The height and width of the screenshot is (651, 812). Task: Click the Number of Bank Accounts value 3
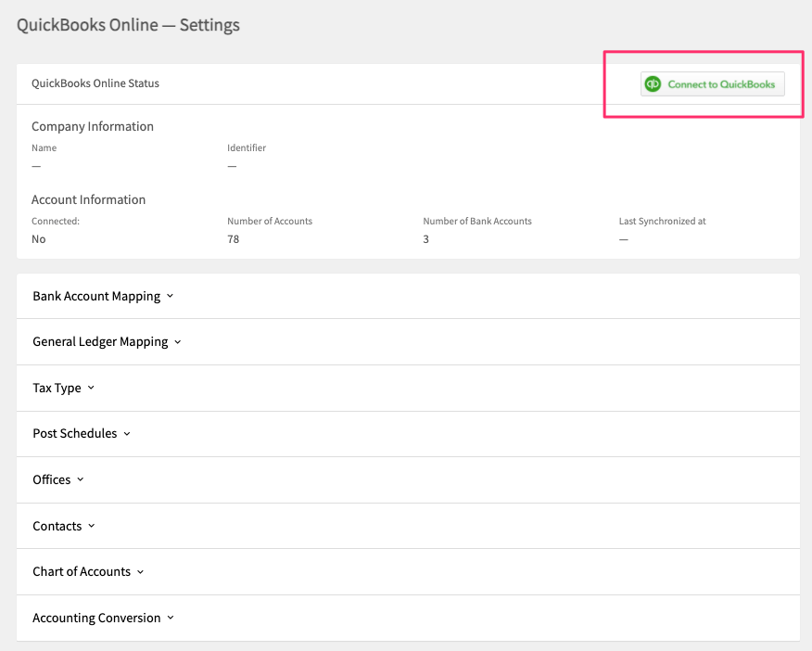pos(425,238)
